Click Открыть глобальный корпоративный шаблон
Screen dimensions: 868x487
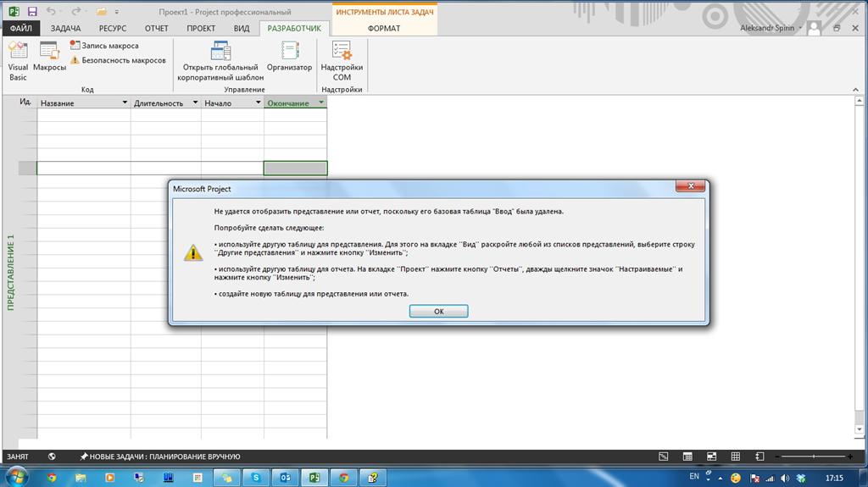click(x=220, y=62)
